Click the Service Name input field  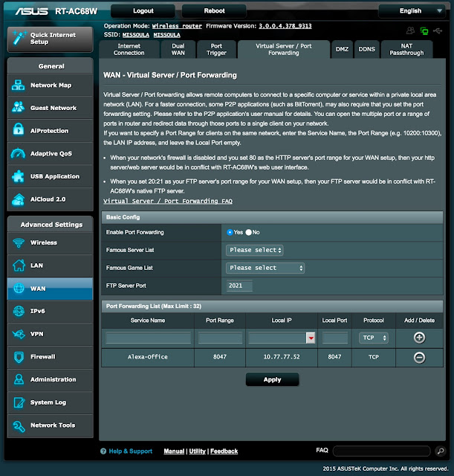(148, 338)
